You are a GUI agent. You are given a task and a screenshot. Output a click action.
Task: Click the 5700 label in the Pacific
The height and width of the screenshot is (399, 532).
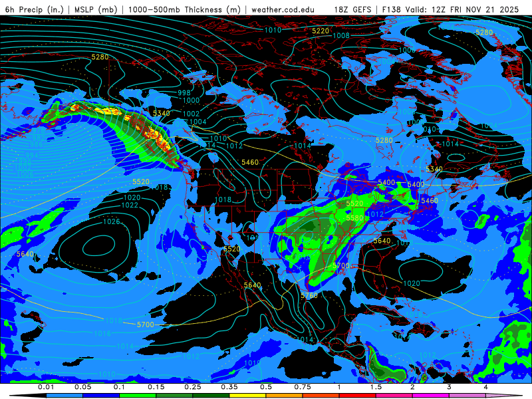(146, 325)
